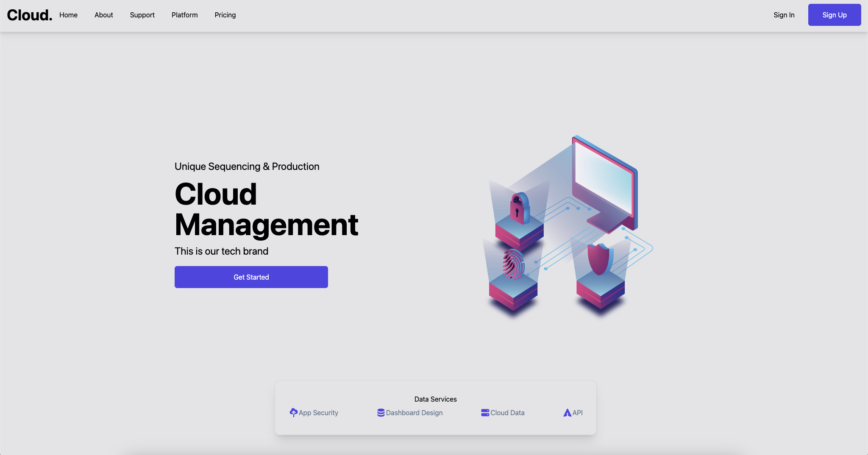Screen dimensions: 868x455
Task: Click the Get Started button
Action: tap(251, 277)
